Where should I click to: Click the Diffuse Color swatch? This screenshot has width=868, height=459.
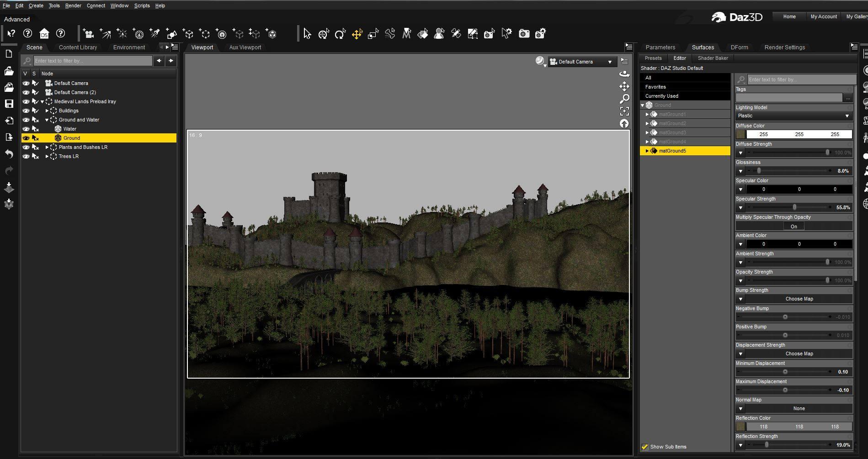tap(740, 134)
